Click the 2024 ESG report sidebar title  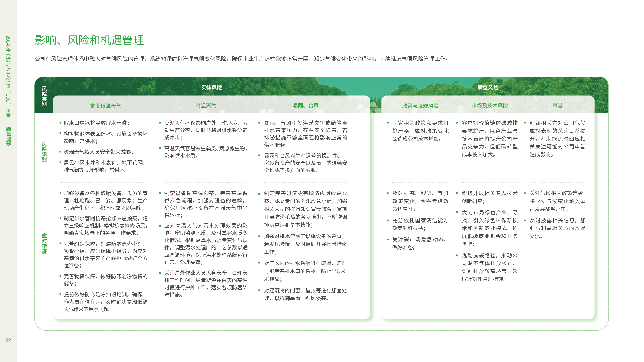(8, 76)
